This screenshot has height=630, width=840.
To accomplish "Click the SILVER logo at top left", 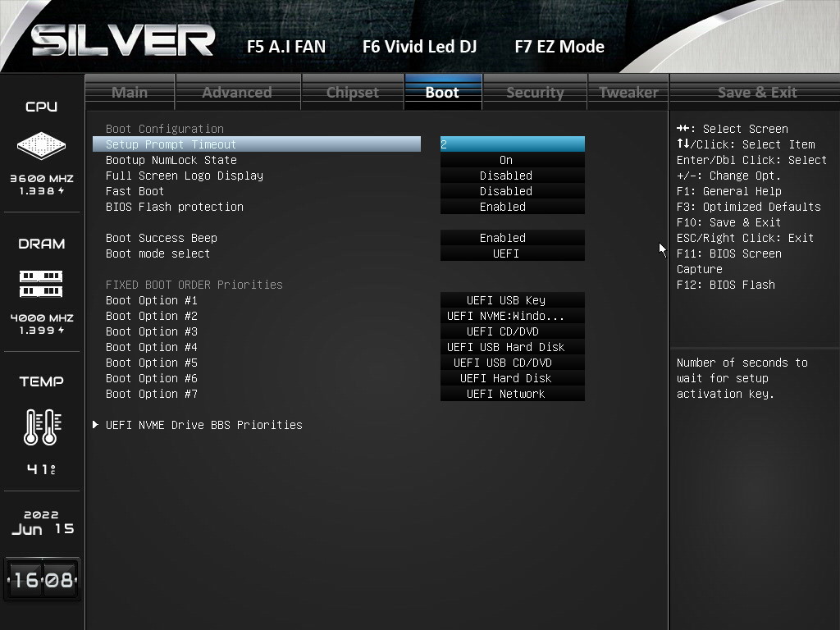I will coord(123,41).
